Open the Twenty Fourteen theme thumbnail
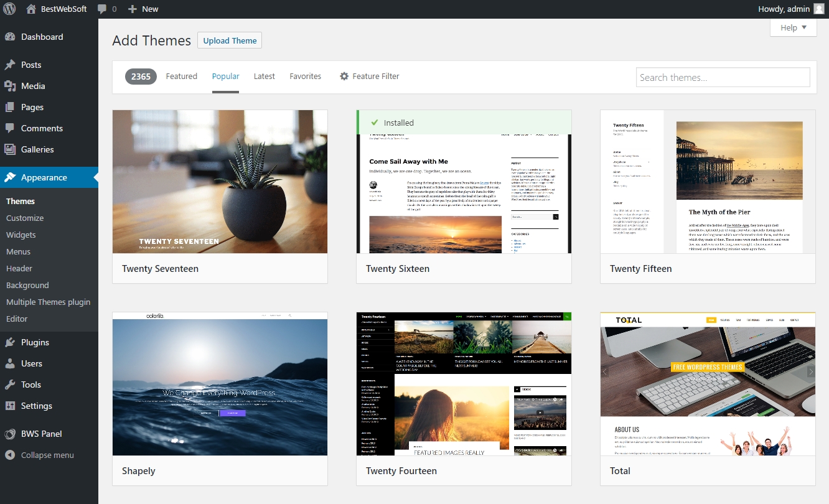The image size is (829, 504). pos(464,384)
